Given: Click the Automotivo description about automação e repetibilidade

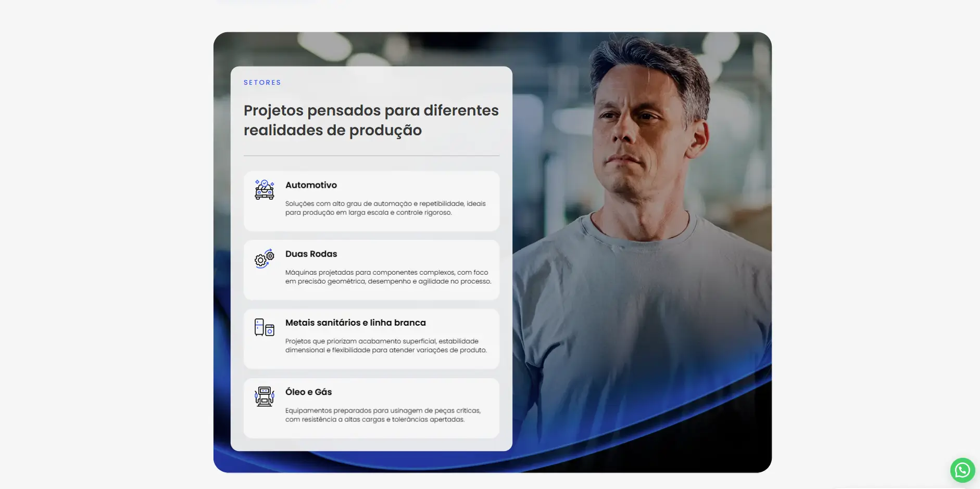Looking at the screenshot, I should [x=385, y=208].
